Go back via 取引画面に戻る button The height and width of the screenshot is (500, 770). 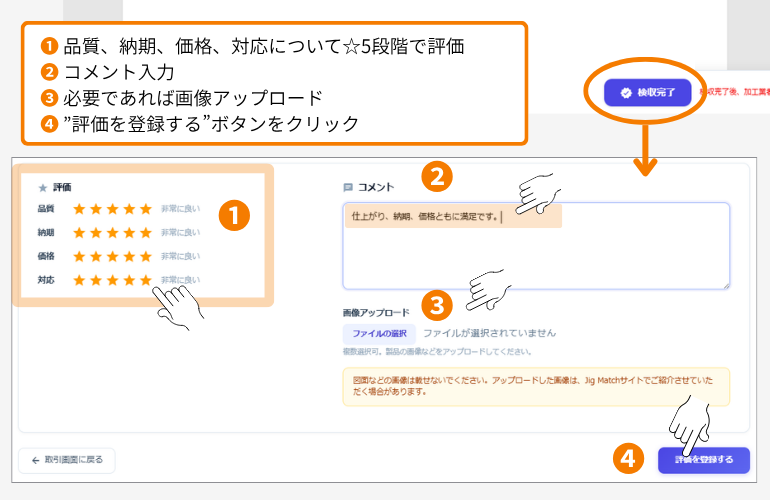[x=67, y=460]
